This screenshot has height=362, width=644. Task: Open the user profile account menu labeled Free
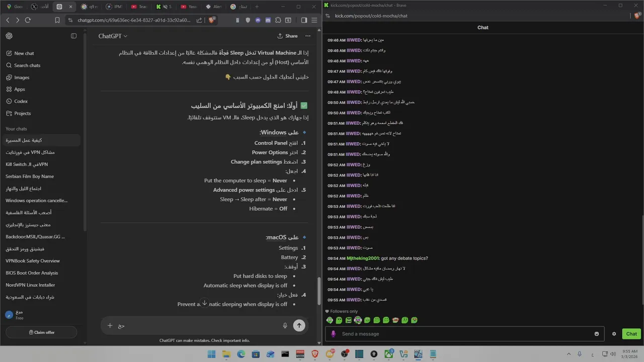pyautogui.click(x=40, y=315)
